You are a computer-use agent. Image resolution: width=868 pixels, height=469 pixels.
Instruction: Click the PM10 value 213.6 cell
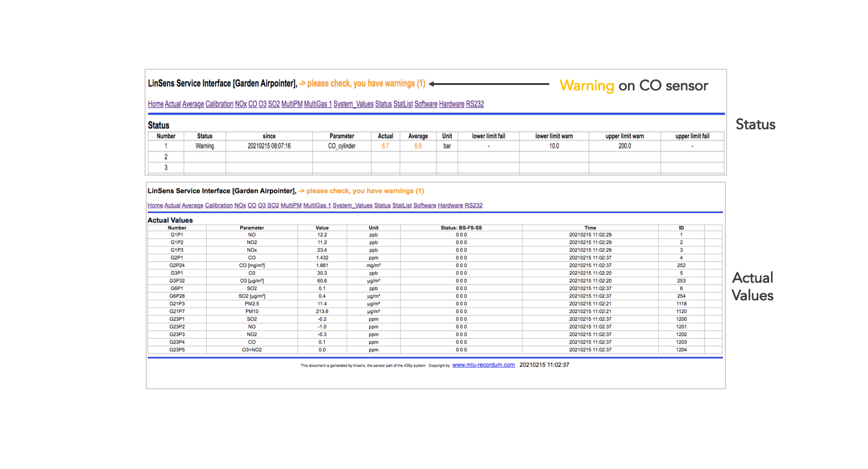321,311
